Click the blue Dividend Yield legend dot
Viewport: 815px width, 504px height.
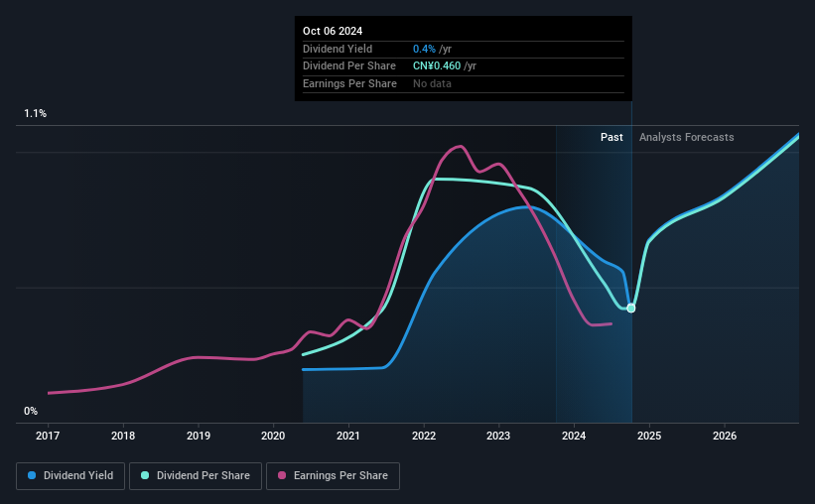point(32,475)
